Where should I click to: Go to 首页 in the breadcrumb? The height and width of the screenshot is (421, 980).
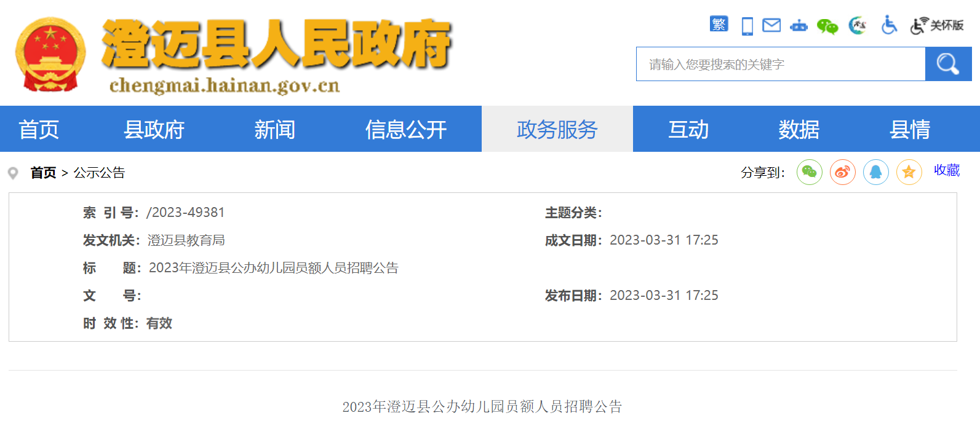tap(43, 173)
